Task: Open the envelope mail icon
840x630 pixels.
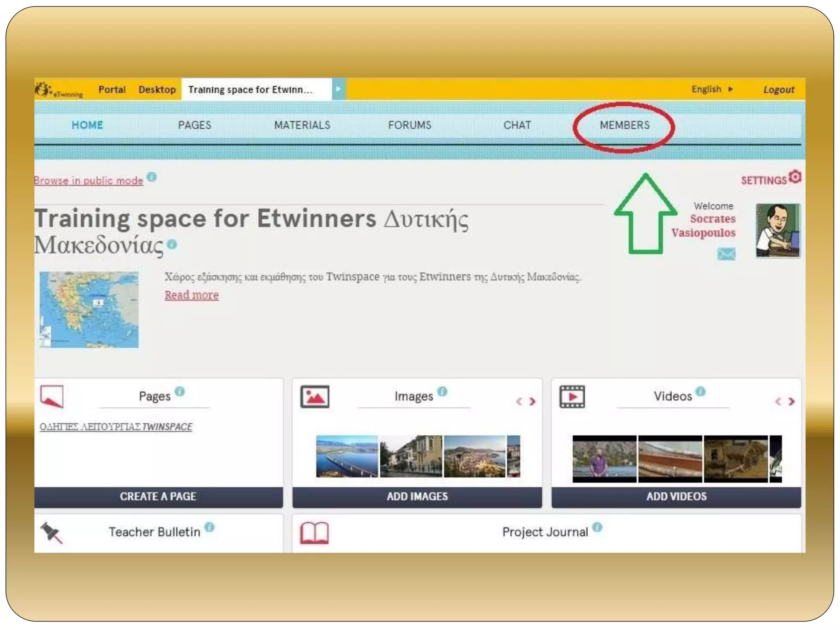Action: pyautogui.click(x=726, y=254)
